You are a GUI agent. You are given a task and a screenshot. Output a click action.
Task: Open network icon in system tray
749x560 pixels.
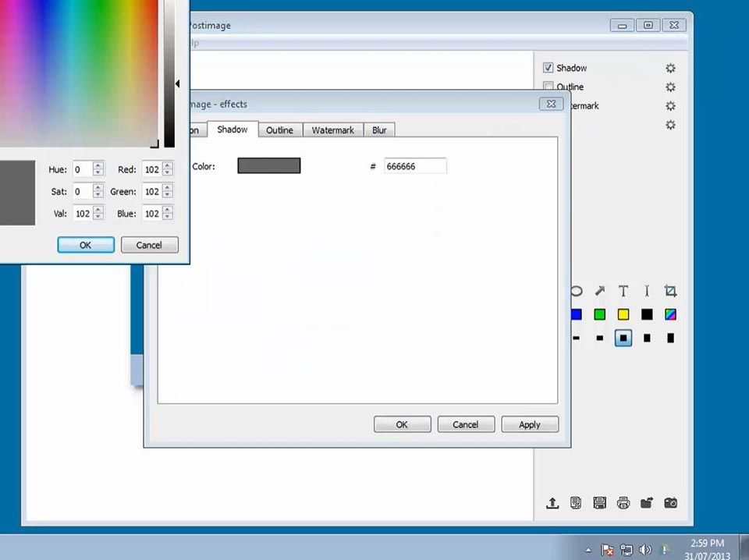pyautogui.click(x=627, y=550)
